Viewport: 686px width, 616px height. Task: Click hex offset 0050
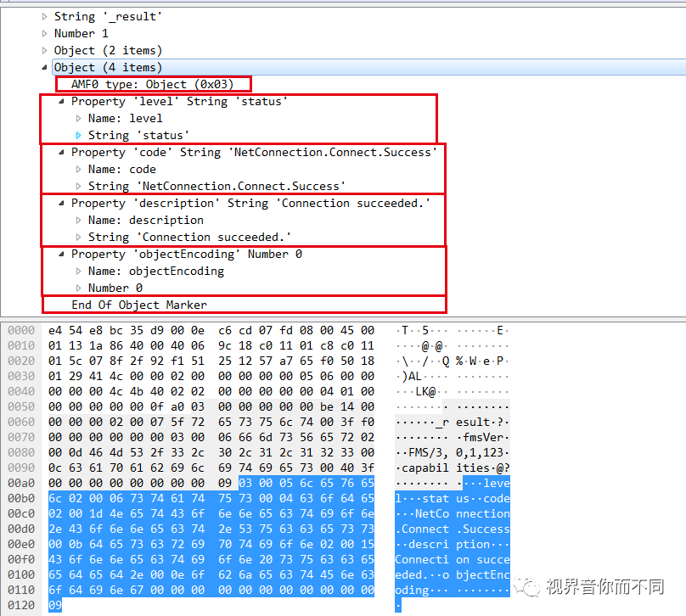[x=21, y=407]
